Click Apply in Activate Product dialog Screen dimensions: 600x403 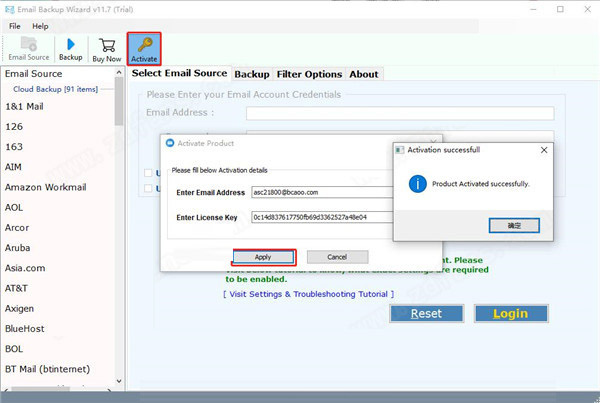pyautogui.click(x=263, y=257)
